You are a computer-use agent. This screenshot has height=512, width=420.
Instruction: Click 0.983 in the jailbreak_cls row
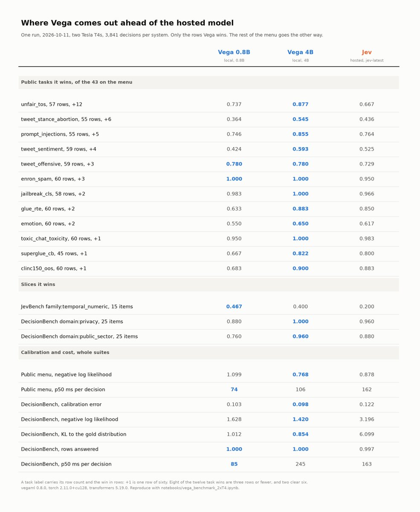[234, 194]
